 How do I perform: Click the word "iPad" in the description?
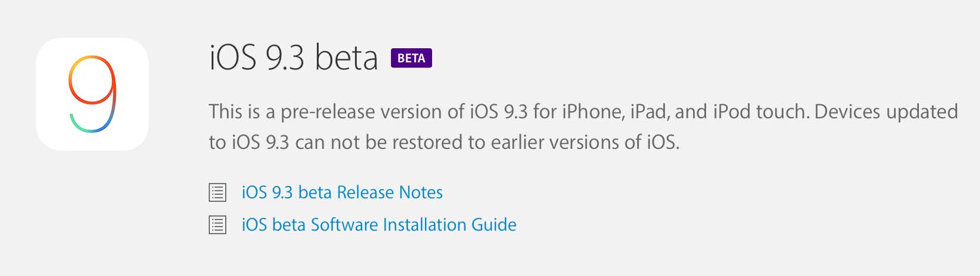point(649,112)
